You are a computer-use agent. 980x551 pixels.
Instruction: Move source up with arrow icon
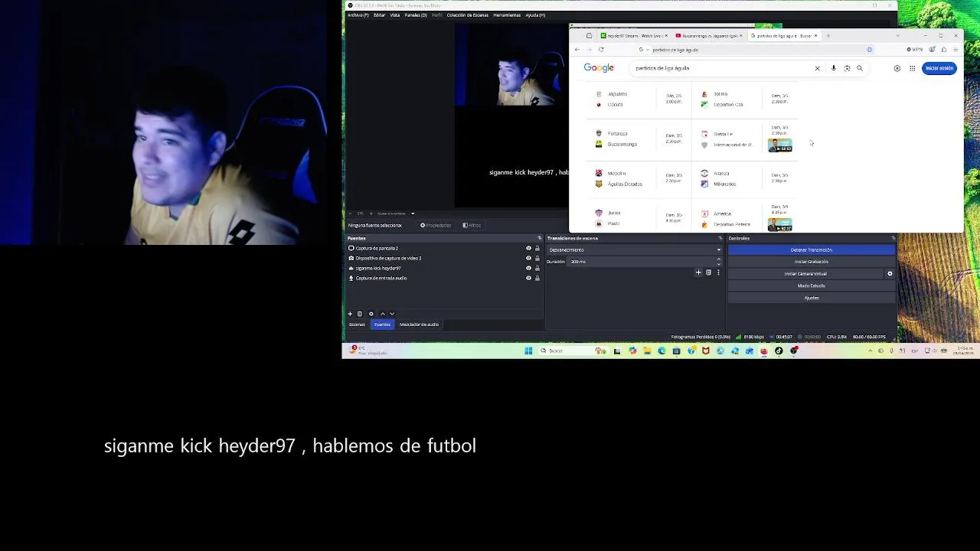click(x=383, y=314)
